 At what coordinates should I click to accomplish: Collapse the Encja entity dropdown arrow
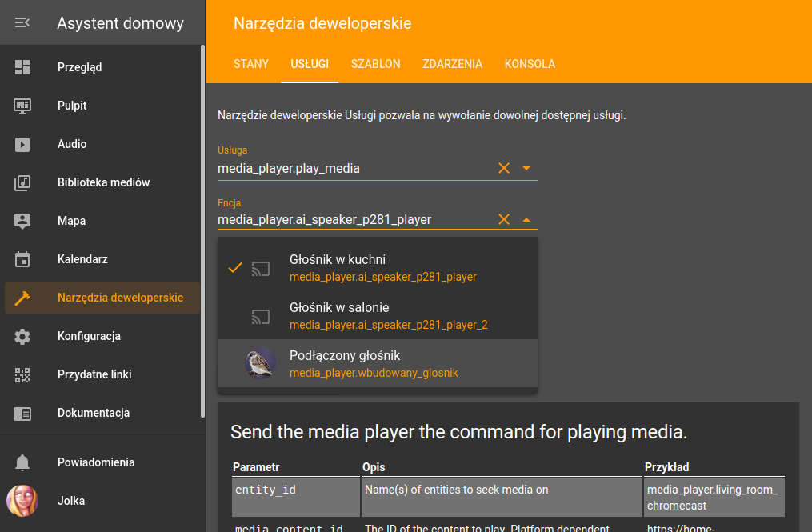click(x=526, y=220)
